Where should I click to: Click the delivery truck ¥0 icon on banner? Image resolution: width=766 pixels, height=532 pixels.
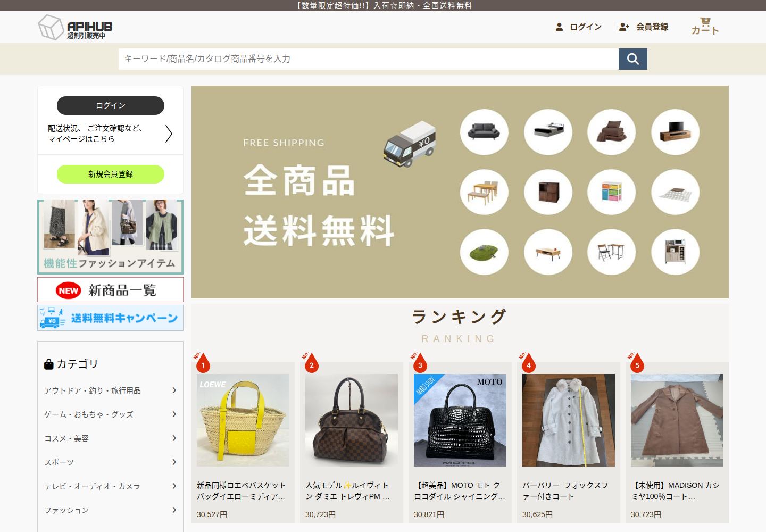click(x=410, y=144)
